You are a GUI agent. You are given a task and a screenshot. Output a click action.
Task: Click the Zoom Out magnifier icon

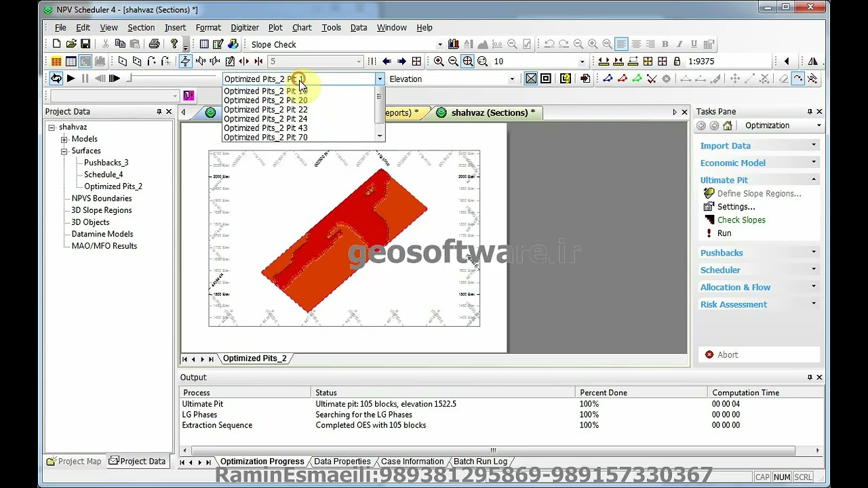pos(453,61)
